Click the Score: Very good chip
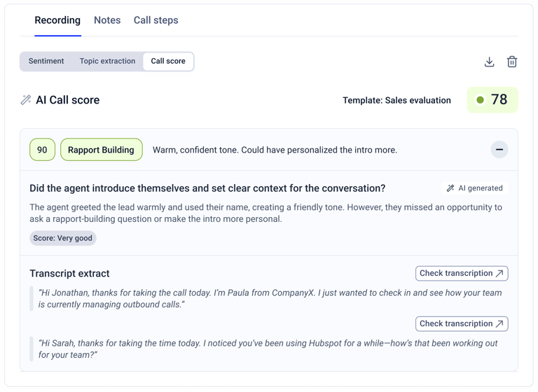Image resolution: width=538 pixels, height=392 pixels. (63, 238)
